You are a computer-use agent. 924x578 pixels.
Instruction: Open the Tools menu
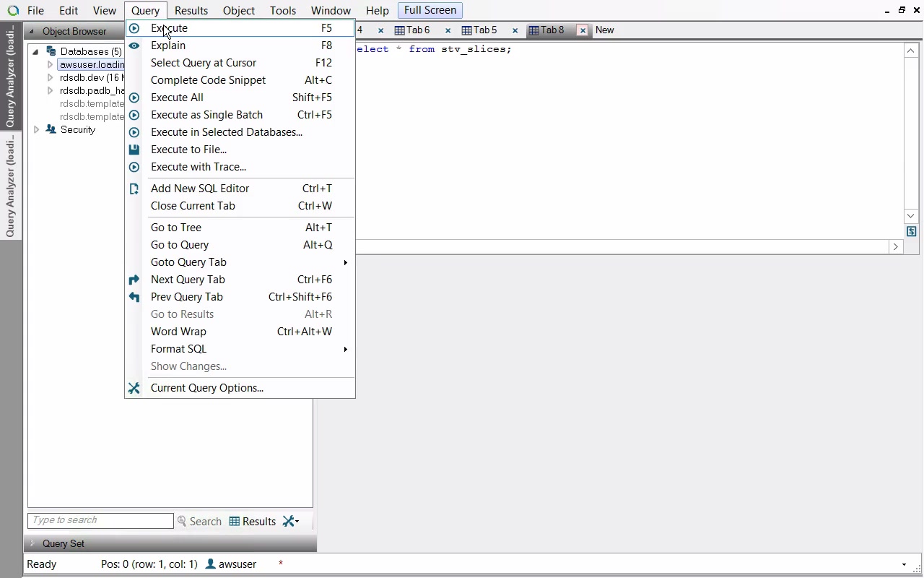click(283, 11)
